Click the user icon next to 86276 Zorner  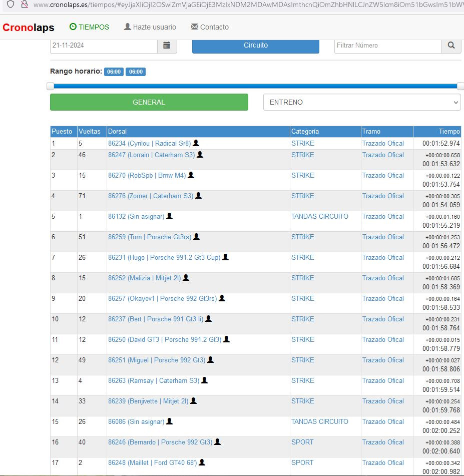coord(198,196)
